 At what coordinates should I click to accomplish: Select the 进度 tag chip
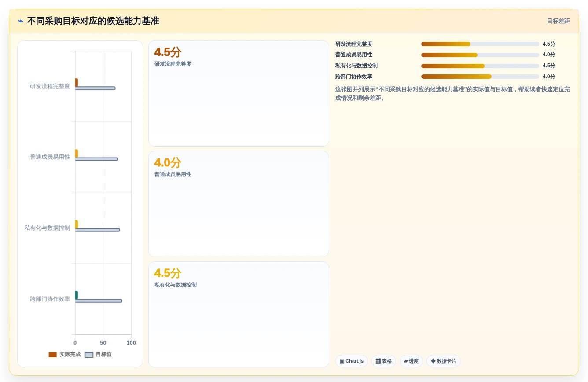(x=411, y=361)
